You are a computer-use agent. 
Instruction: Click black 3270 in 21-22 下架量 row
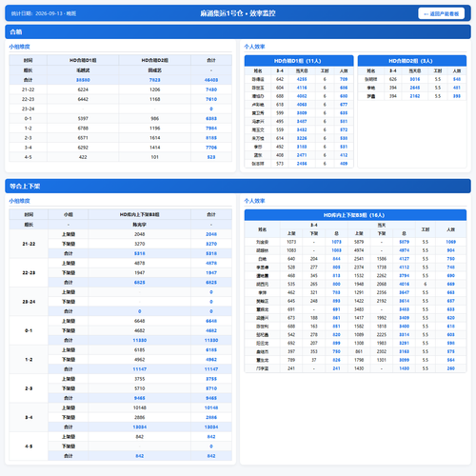pyautogui.click(x=140, y=244)
